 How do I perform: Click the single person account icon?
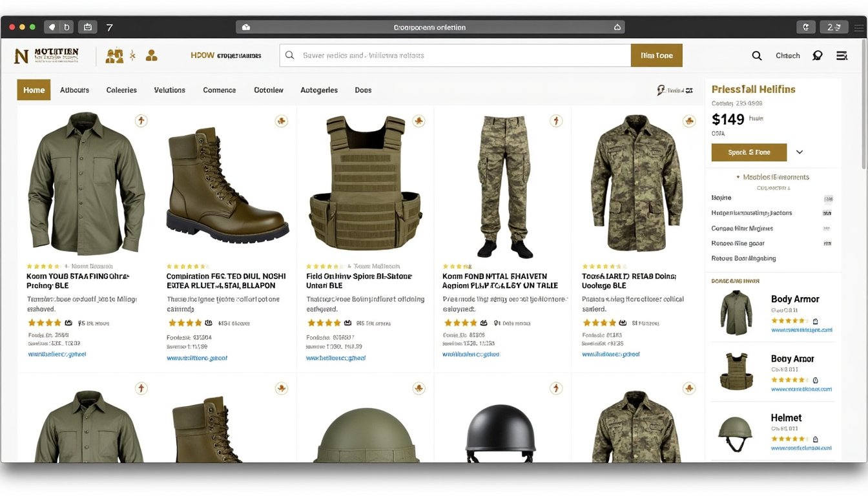151,56
